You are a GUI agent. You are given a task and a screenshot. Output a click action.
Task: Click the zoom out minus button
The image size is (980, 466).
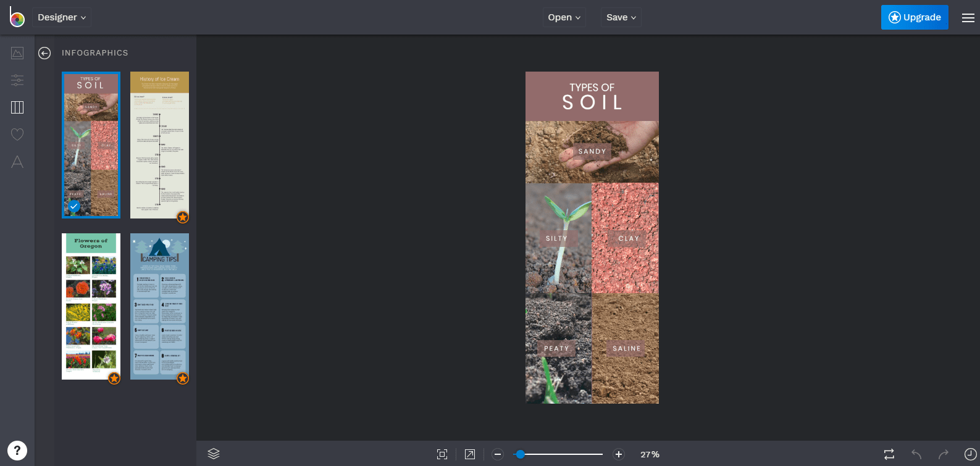click(498, 454)
